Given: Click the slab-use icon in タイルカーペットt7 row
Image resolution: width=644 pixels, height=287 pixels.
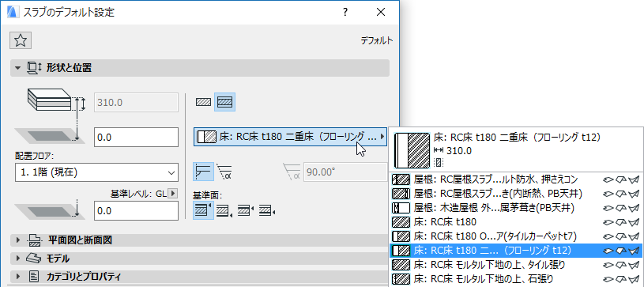Looking at the screenshot, I should point(620,236).
